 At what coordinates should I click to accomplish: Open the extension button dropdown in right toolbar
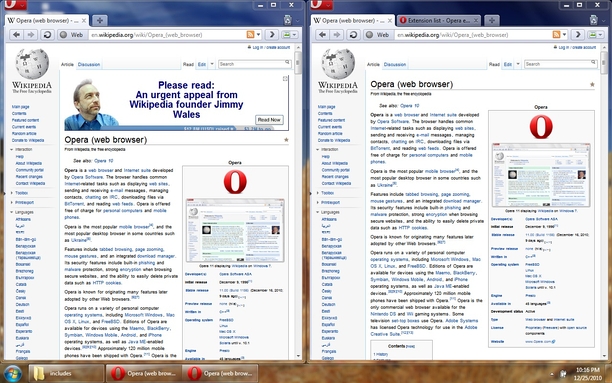pos(601,35)
